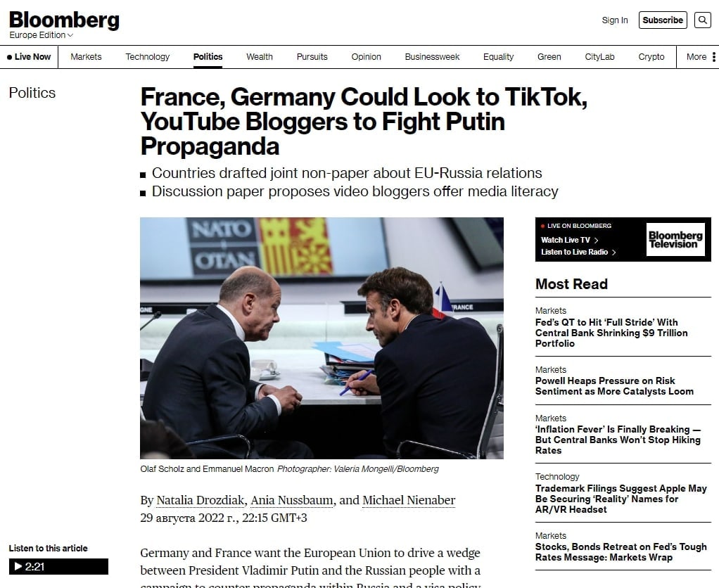Read Fed's QT 'Full Stride' article
The image size is (719, 588).
coord(611,333)
